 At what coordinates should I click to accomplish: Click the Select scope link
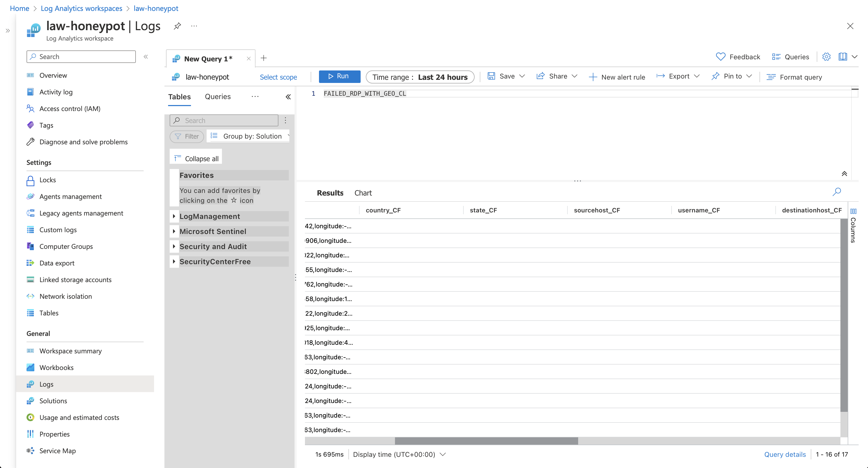(278, 77)
